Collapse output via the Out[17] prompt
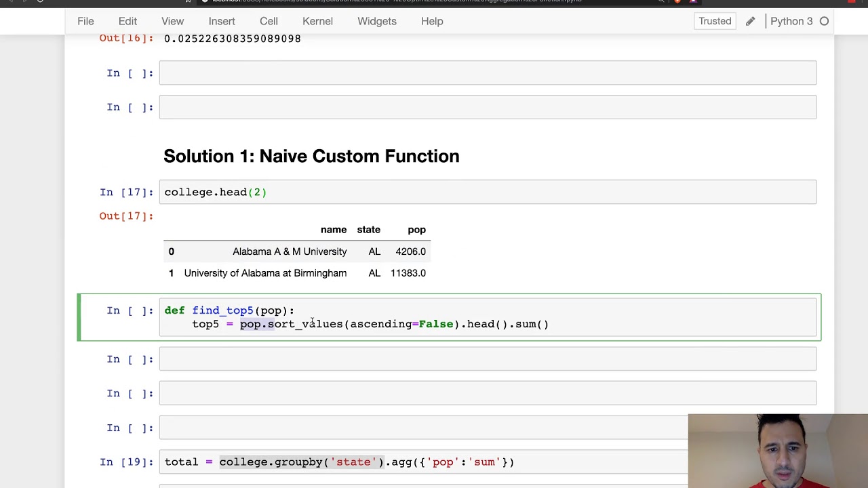The height and width of the screenshot is (488, 868). pos(126,216)
